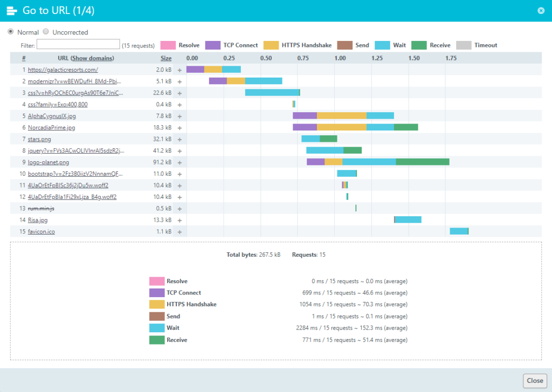The image size is (552, 392).
Task: Open the favicon.ico link
Action: [41, 231]
